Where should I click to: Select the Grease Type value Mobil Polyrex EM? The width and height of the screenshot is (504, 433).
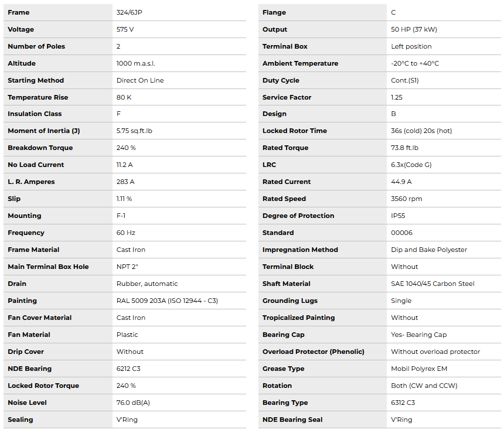pyautogui.click(x=420, y=369)
